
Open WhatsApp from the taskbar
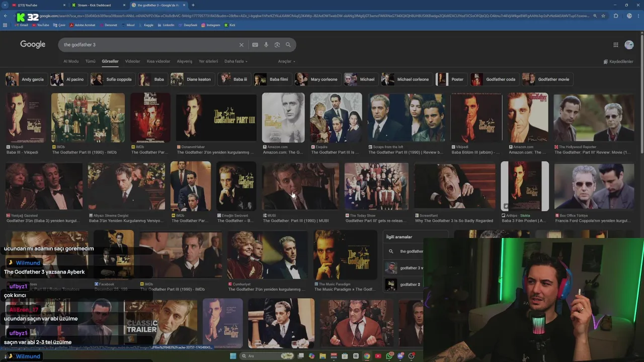click(x=389, y=356)
